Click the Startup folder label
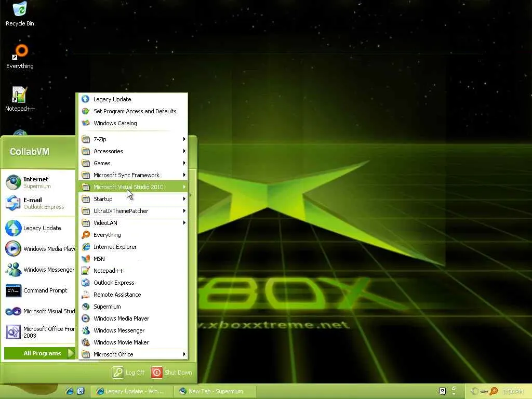The height and width of the screenshot is (399, 532). (103, 199)
